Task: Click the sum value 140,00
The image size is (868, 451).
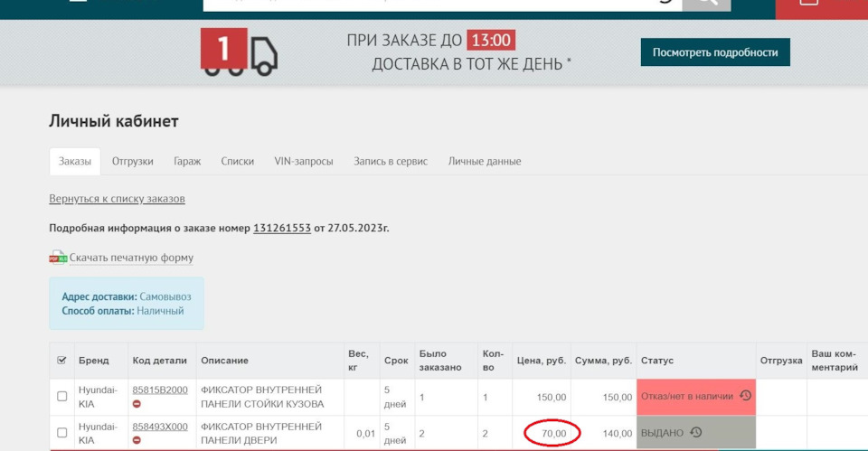Action: point(618,433)
